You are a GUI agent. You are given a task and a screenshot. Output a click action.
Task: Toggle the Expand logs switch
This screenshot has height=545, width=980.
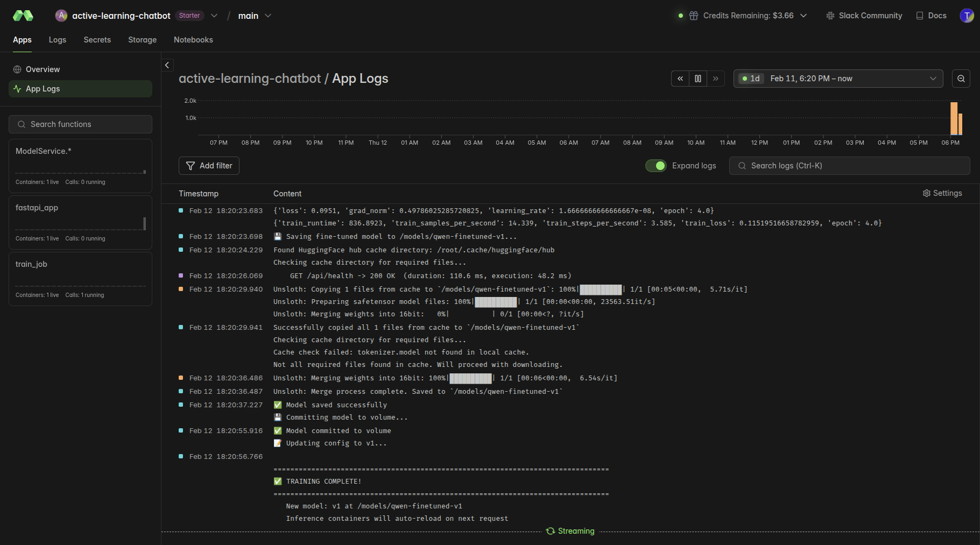[655, 166]
